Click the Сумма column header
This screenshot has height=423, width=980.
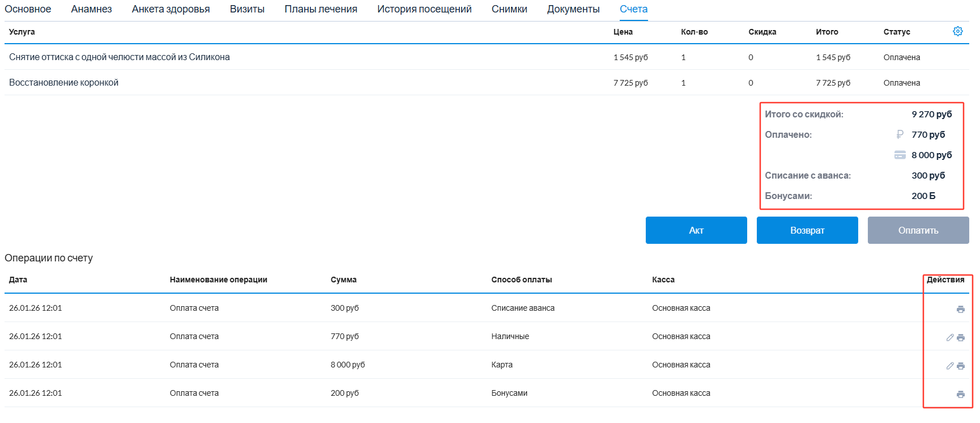[x=344, y=280]
